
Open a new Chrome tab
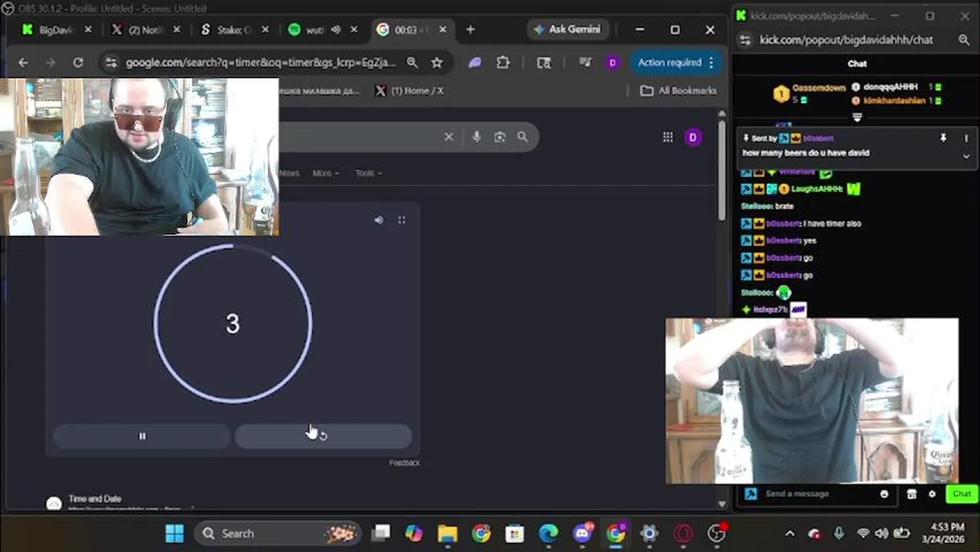pyautogui.click(x=470, y=30)
